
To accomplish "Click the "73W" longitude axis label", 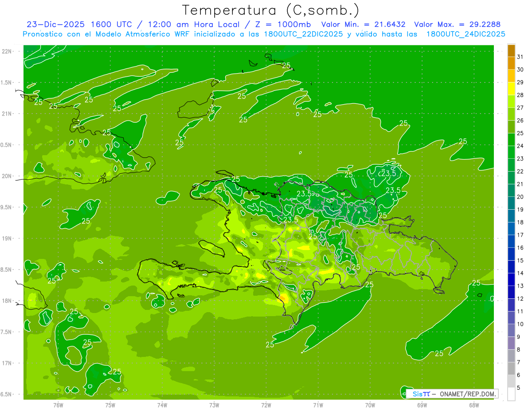I will 214,404.
